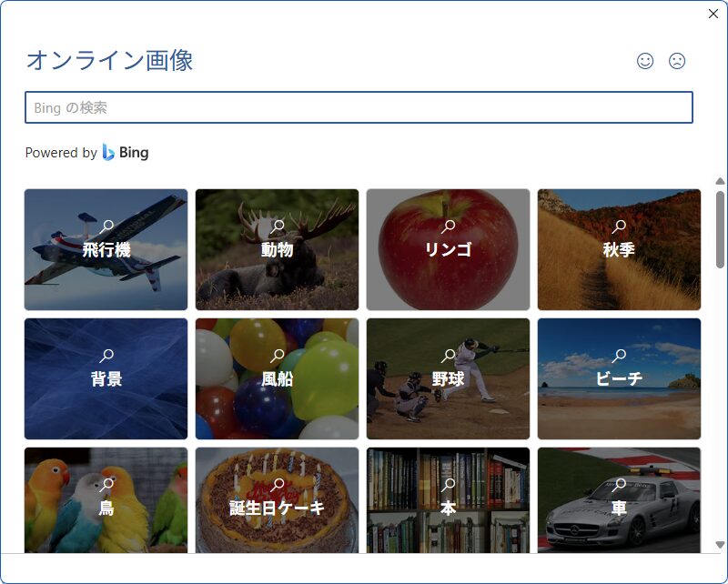Close the オンライン画像 dialog
The height and width of the screenshot is (584, 728).
pyautogui.click(x=713, y=14)
